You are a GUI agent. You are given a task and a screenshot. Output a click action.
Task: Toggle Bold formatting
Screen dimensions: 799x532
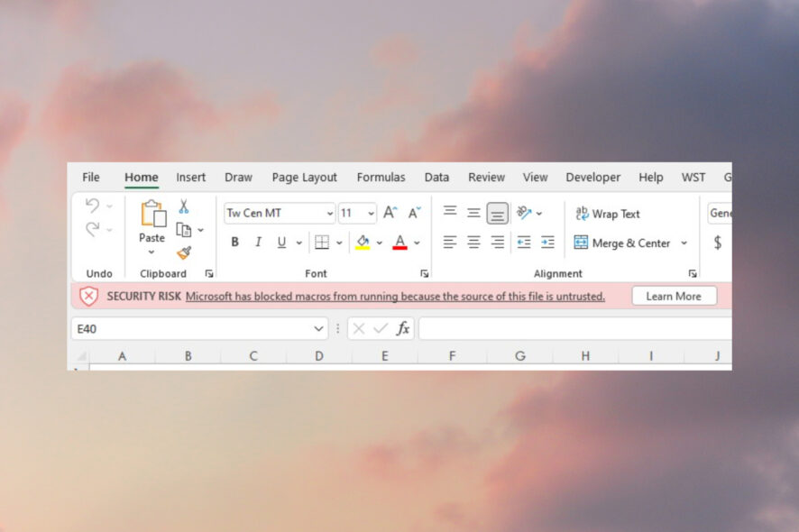click(x=234, y=242)
